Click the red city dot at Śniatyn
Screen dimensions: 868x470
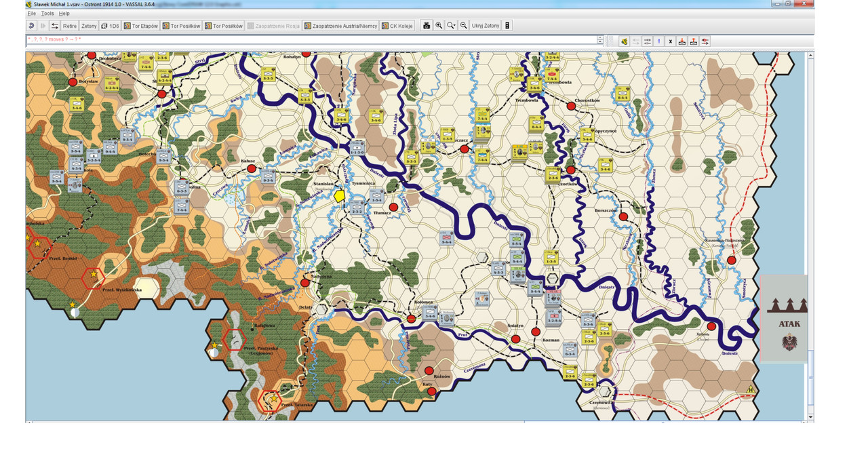click(516, 338)
